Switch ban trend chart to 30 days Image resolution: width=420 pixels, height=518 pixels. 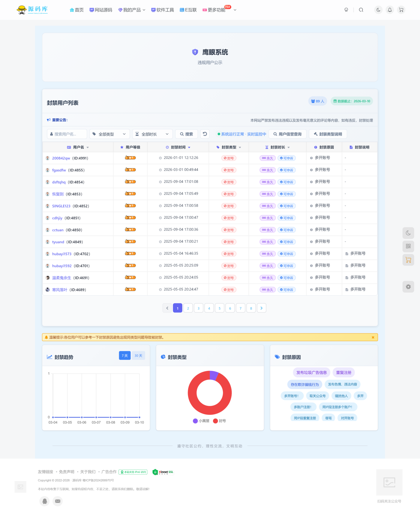(138, 356)
